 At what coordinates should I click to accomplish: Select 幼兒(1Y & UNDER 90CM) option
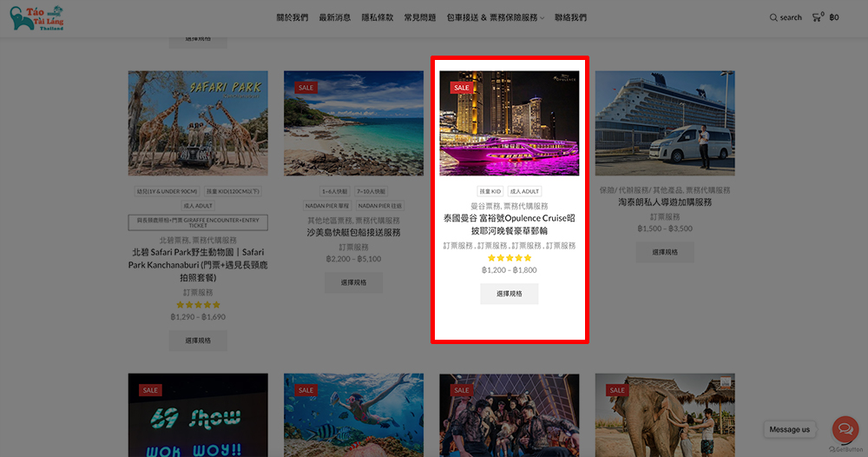[167, 192]
